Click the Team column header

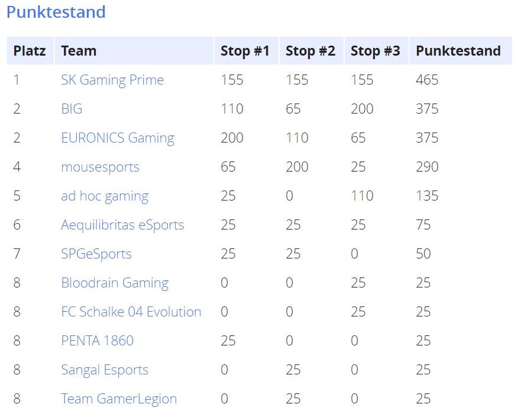click(x=79, y=51)
